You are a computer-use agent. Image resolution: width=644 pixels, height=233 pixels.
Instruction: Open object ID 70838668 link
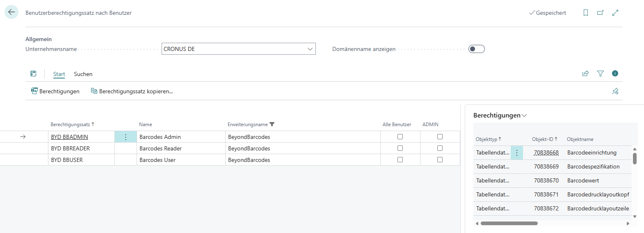coord(546,152)
